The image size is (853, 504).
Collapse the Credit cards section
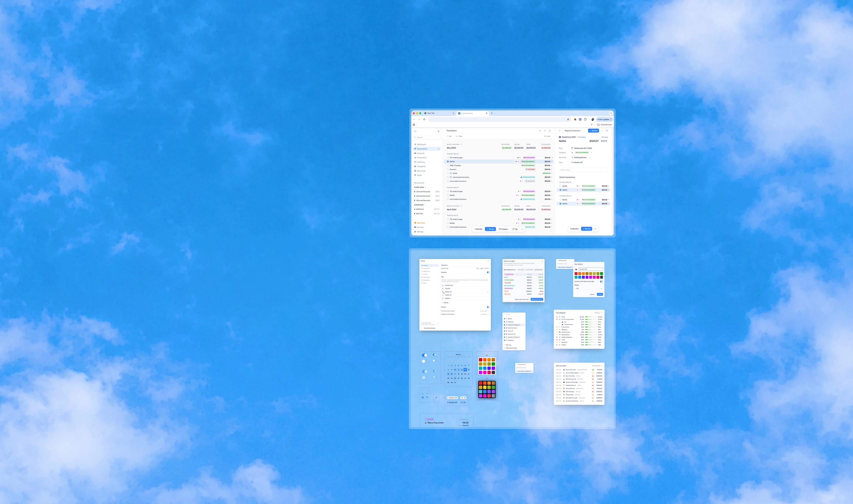(425, 187)
